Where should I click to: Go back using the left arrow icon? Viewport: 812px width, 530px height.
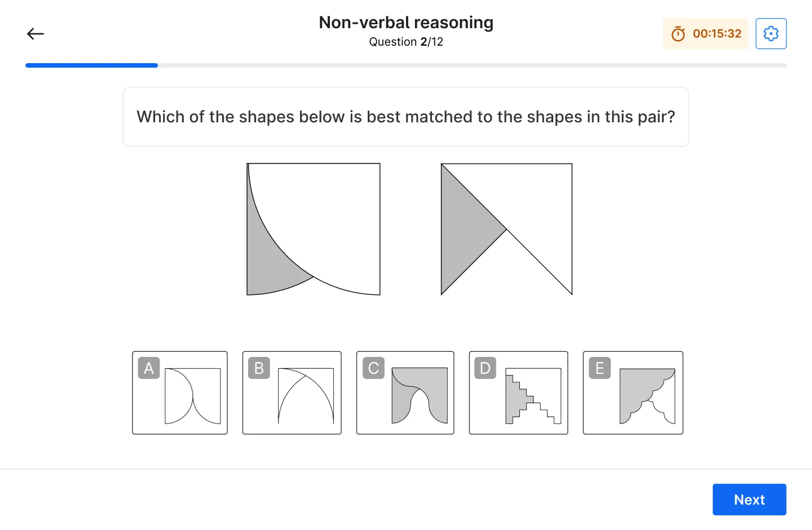click(36, 34)
